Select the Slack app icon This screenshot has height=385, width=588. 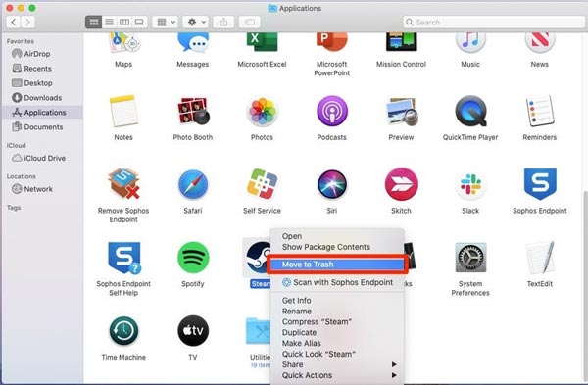tap(470, 185)
